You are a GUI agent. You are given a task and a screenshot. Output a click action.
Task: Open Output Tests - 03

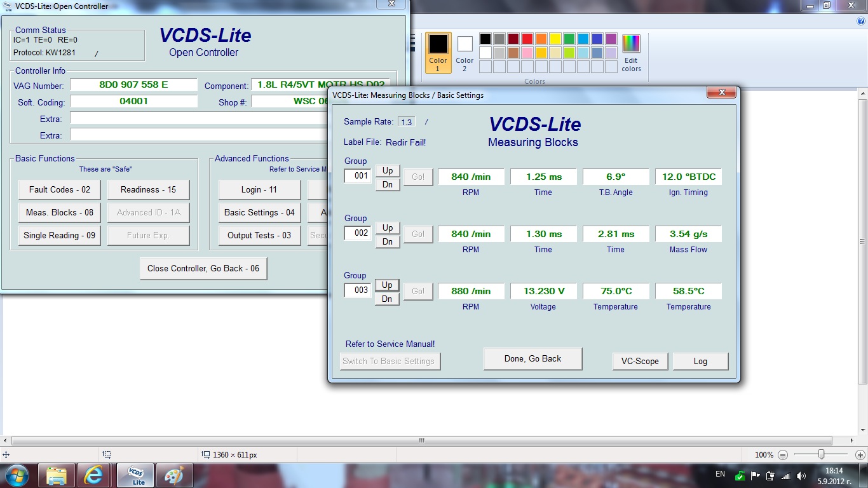click(259, 235)
